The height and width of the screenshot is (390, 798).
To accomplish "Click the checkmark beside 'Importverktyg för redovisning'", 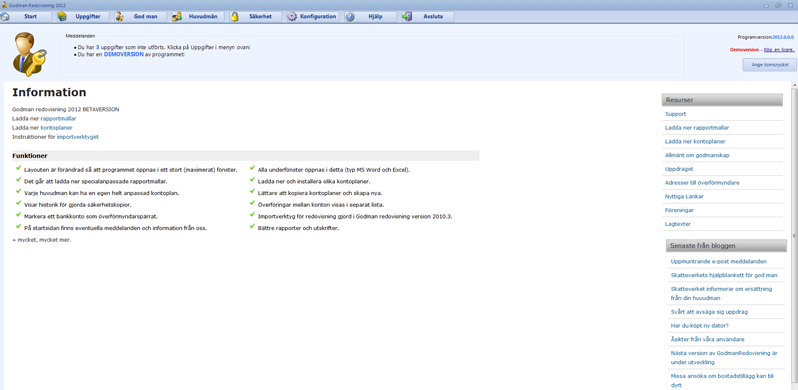I will 252,214.
